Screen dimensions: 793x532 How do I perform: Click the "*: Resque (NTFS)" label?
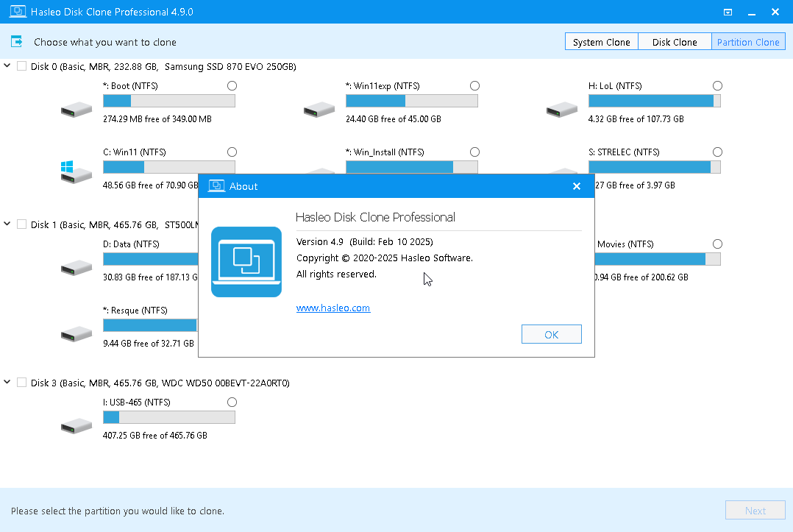pos(135,311)
